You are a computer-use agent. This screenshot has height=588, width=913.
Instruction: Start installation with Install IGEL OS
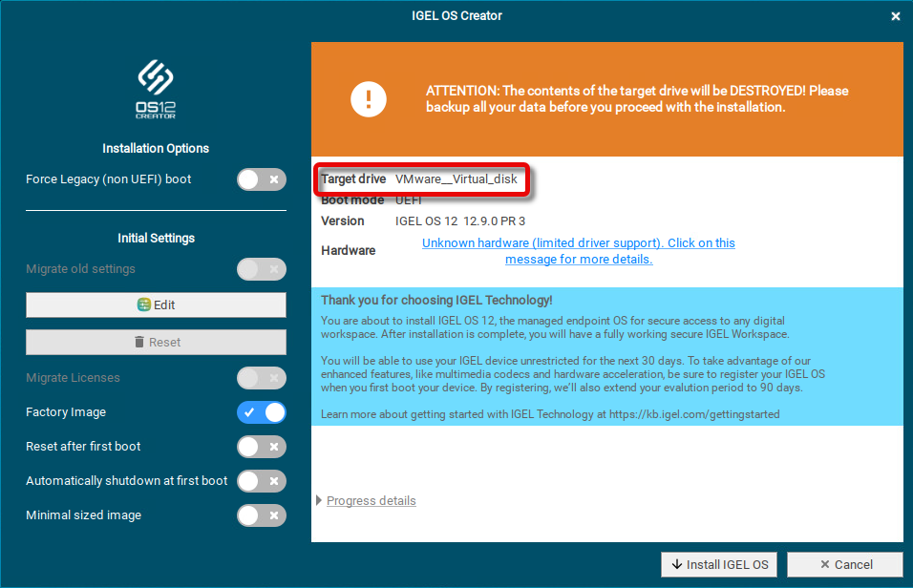[719, 565]
